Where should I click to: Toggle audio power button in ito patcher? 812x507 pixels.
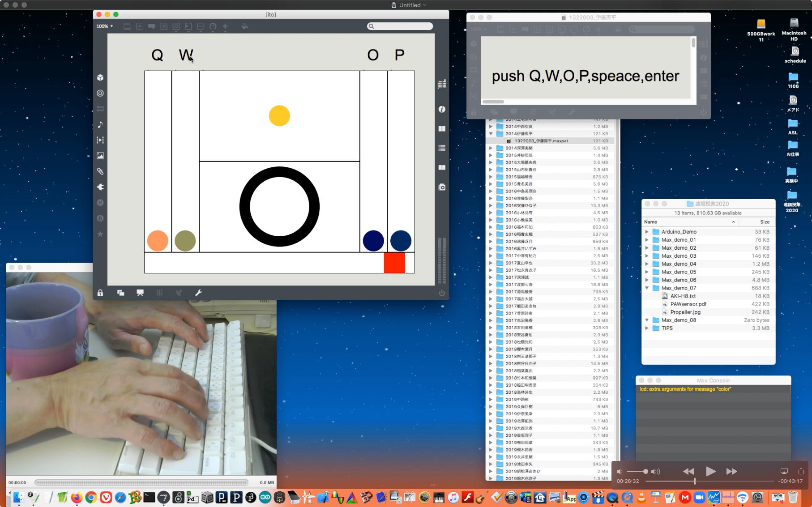[x=442, y=293]
